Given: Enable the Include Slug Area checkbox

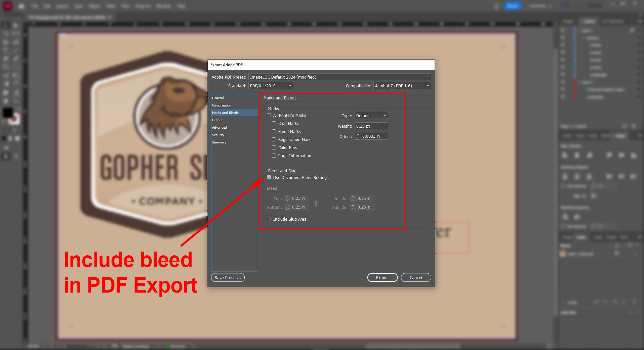Looking at the screenshot, I should click(x=269, y=219).
